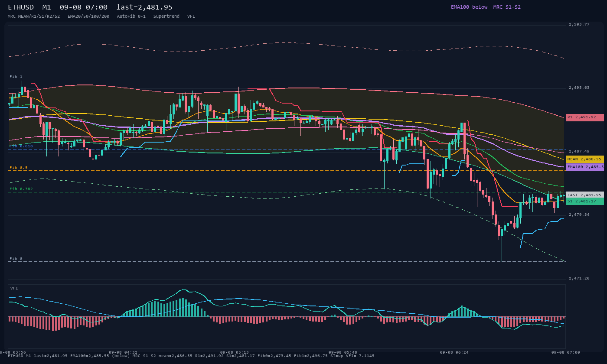Viewport: 607px width, 364px height.
Task: Select VFI in the top indicator legend
Action: pos(191,16)
